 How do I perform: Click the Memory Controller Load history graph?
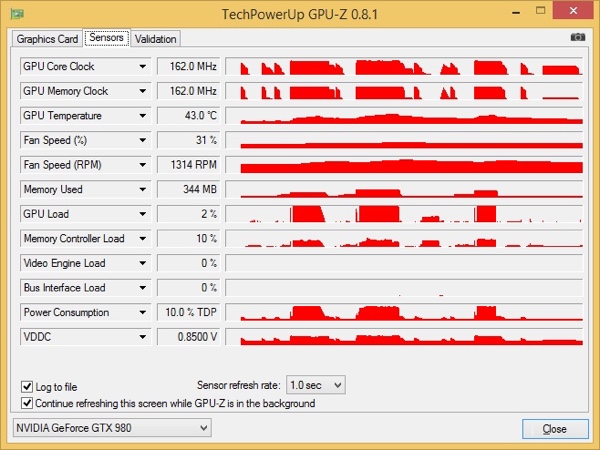(404, 238)
